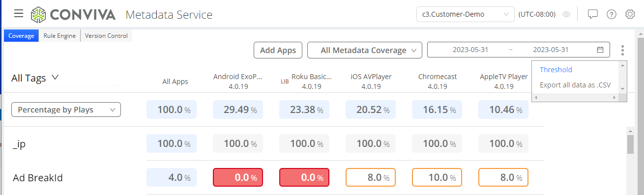Open the settings gear icon
Image resolution: width=644 pixels, height=195 pixels.
[x=630, y=14]
